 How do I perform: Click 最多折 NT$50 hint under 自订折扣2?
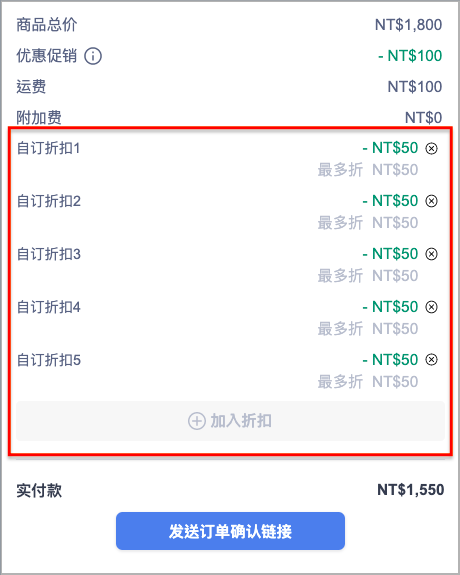point(368,223)
